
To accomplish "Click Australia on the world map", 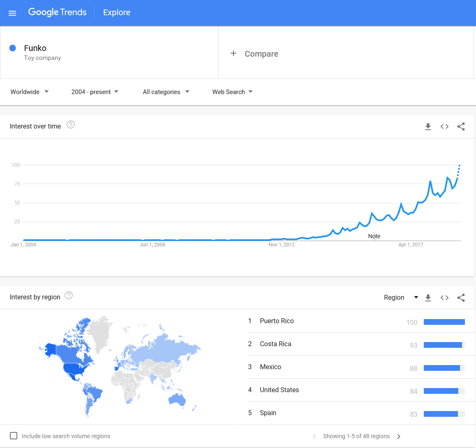I will point(177,399).
